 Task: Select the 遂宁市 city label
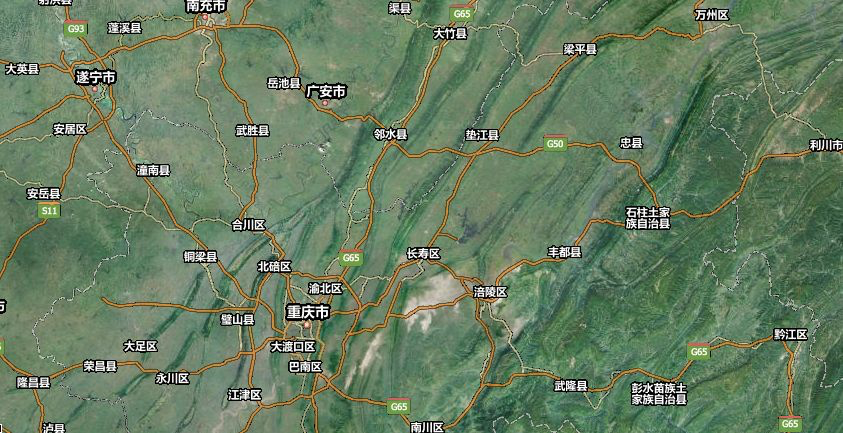(x=96, y=76)
